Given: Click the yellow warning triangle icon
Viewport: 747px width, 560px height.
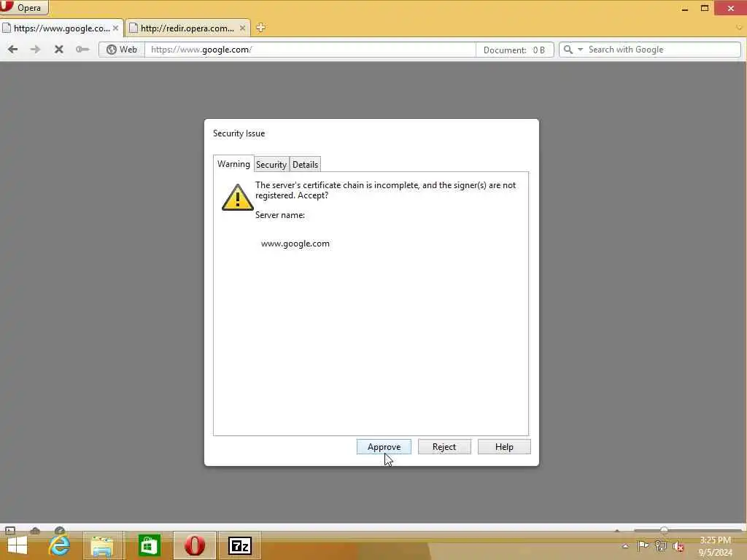Looking at the screenshot, I should click(x=237, y=197).
